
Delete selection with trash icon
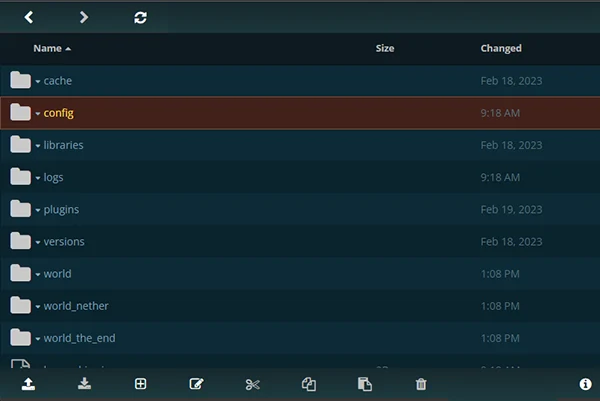point(421,384)
